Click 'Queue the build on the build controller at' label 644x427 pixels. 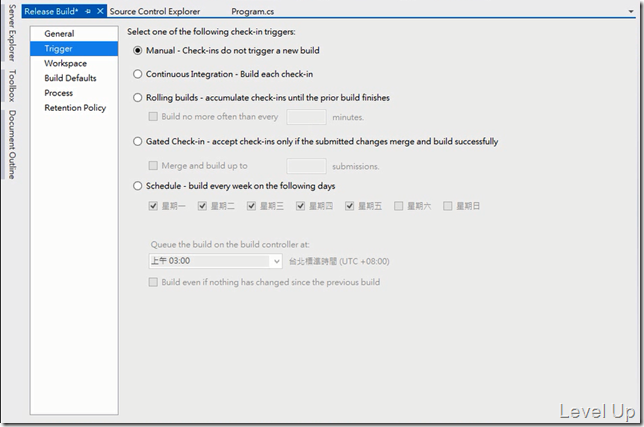[x=230, y=245]
